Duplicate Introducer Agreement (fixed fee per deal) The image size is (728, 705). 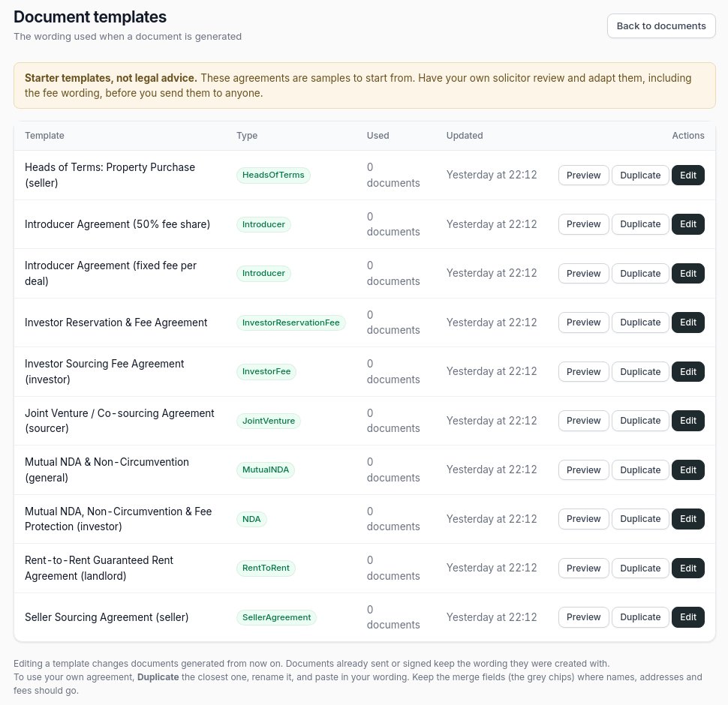(x=640, y=274)
